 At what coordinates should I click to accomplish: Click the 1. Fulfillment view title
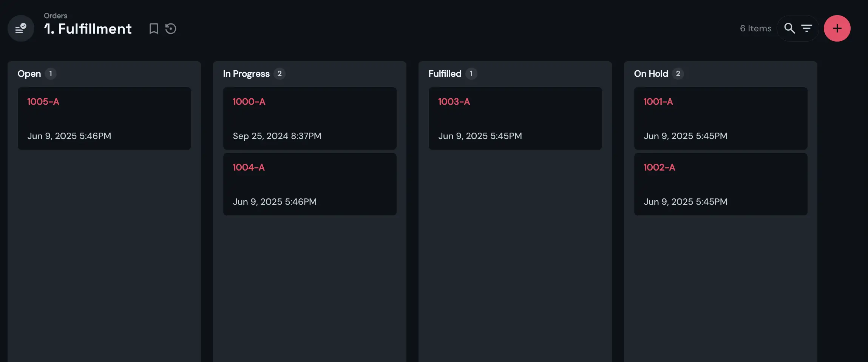pos(88,28)
